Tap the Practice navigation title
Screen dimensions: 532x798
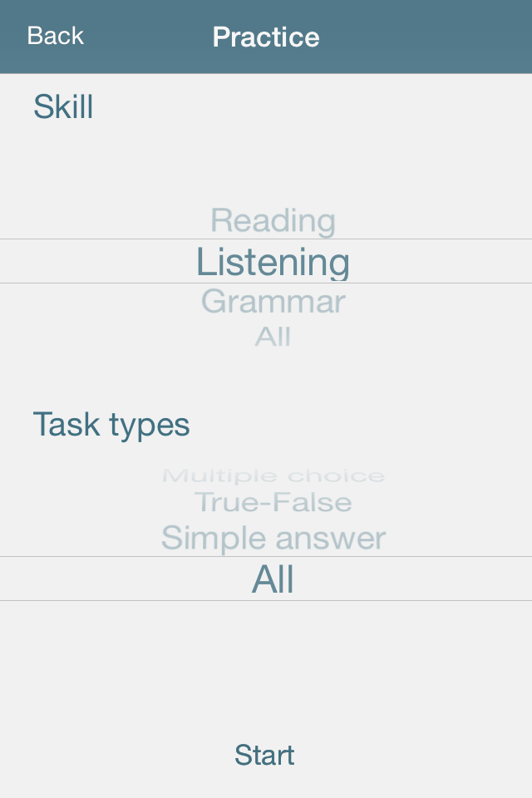click(266, 37)
